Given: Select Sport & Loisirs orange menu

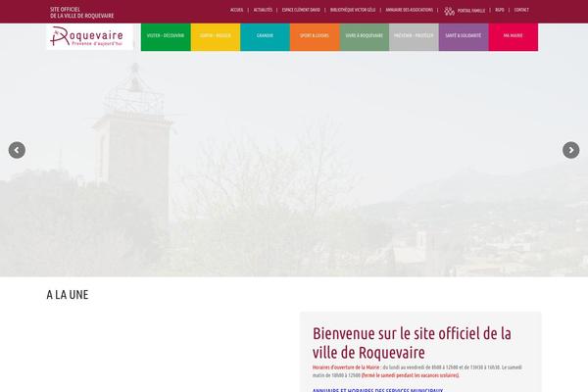Looking at the screenshot, I should pyautogui.click(x=315, y=37).
